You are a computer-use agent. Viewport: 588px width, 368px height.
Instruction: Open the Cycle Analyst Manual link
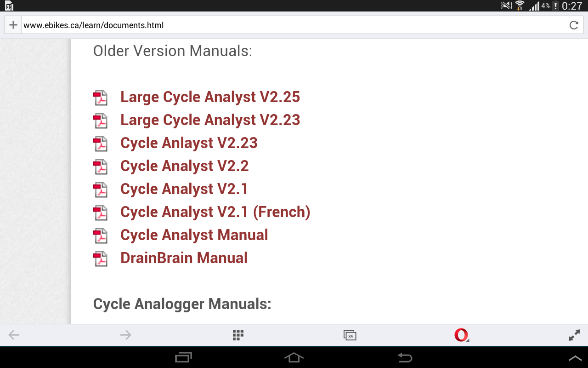click(x=194, y=235)
